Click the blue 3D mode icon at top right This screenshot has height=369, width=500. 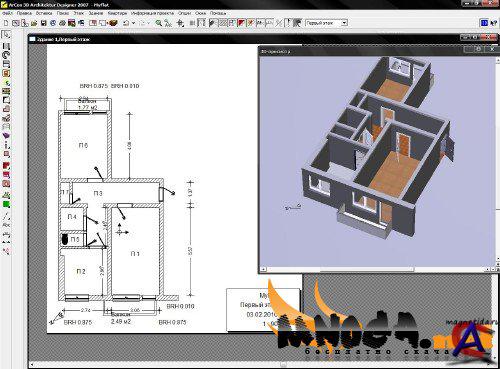(484, 23)
